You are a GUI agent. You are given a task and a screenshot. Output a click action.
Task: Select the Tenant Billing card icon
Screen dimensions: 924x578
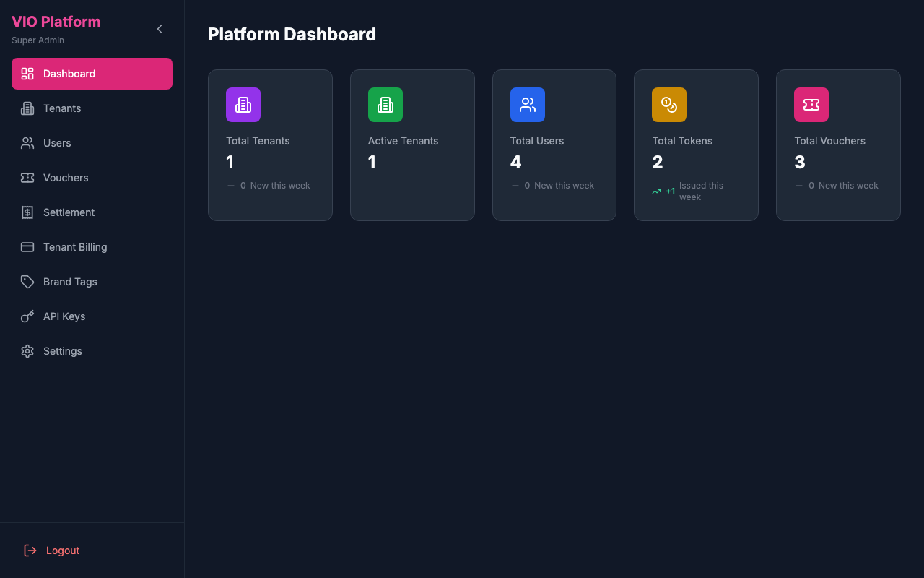(x=27, y=247)
